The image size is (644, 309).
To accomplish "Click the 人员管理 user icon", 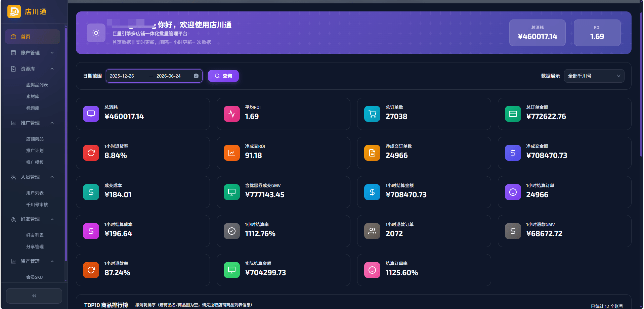I will (x=13, y=177).
